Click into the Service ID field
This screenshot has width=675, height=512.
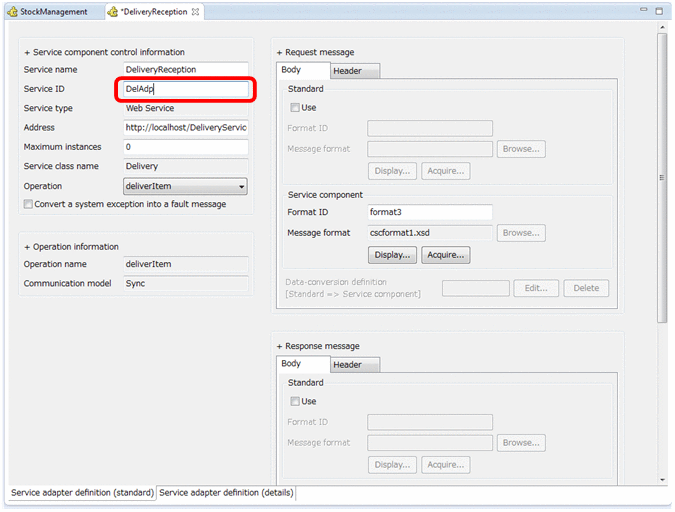click(x=185, y=89)
